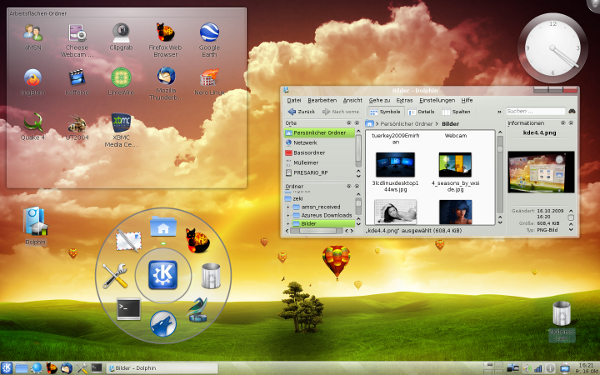Undock the Informationen panel with its float button
The width and height of the screenshot is (600, 375).
click(563, 123)
